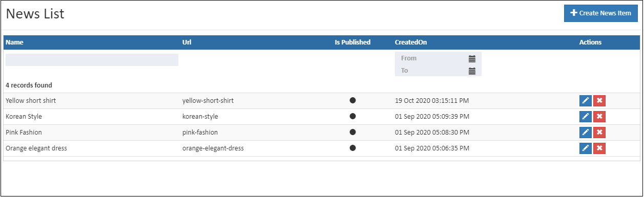Edit the Pink Fashion news item
Image resolution: width=644 pixels, height=197 pixels.
click(x=586, y=133)
